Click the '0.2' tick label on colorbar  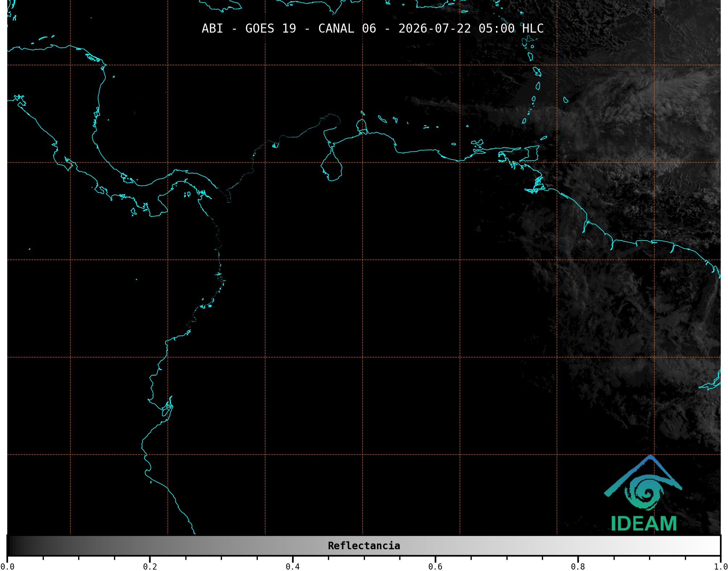point(150,566)
